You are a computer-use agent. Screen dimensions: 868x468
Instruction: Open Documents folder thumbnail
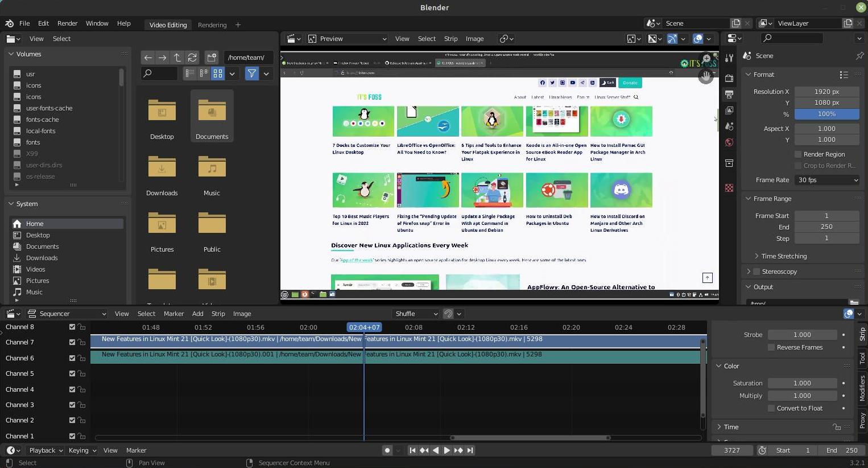(212, 116)
